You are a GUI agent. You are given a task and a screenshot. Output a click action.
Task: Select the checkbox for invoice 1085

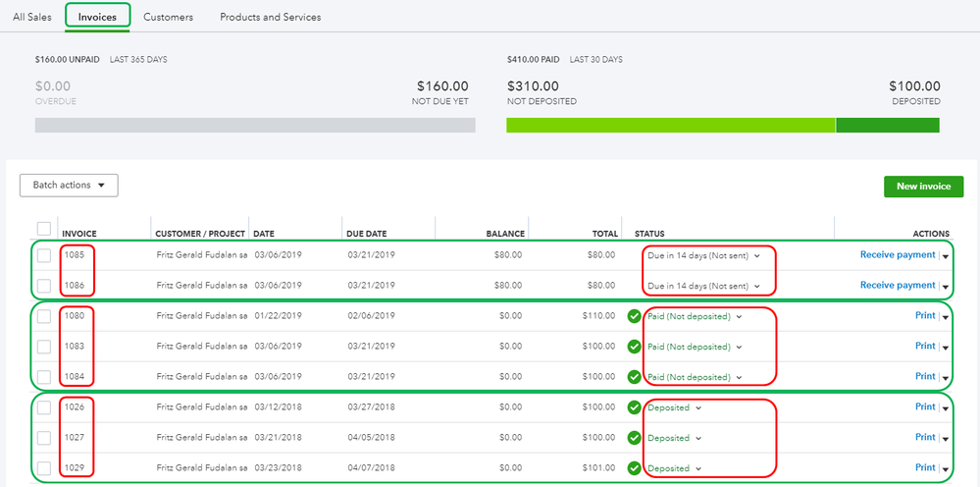click(x=43, y=255)
